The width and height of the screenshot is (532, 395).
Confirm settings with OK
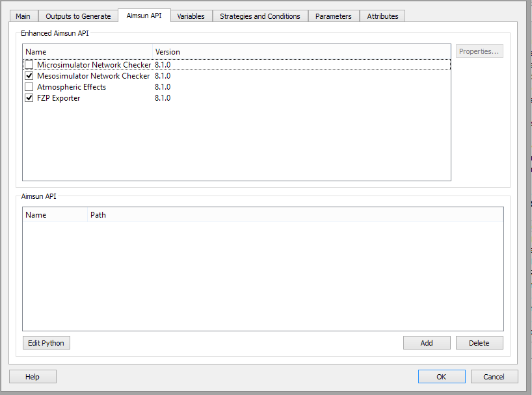442,376
